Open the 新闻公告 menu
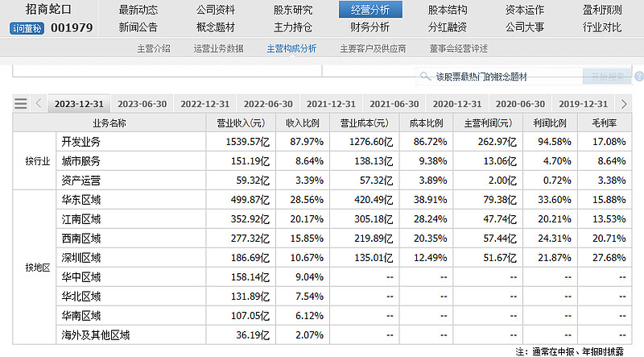 tap(138, 27)
